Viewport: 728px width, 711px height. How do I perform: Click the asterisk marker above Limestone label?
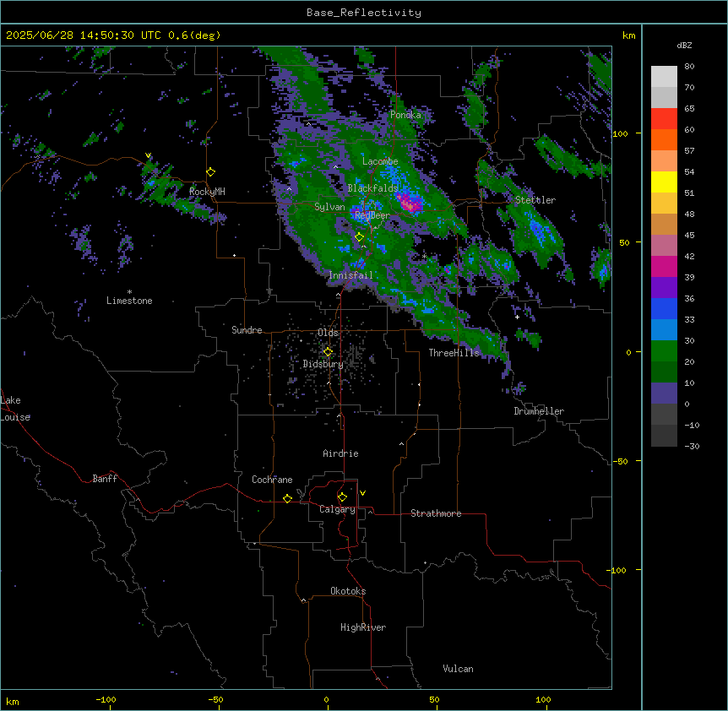click(x=129, y=292)
